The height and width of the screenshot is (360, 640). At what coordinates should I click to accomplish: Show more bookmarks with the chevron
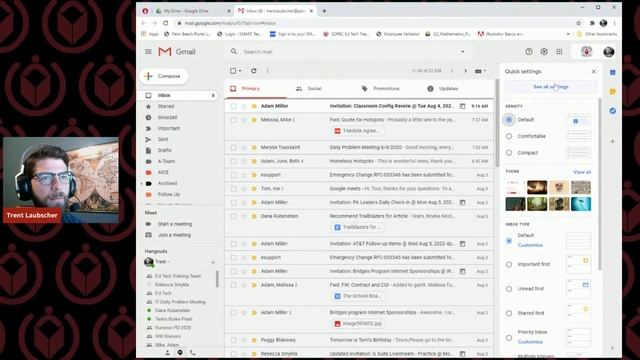click(568, 34)
